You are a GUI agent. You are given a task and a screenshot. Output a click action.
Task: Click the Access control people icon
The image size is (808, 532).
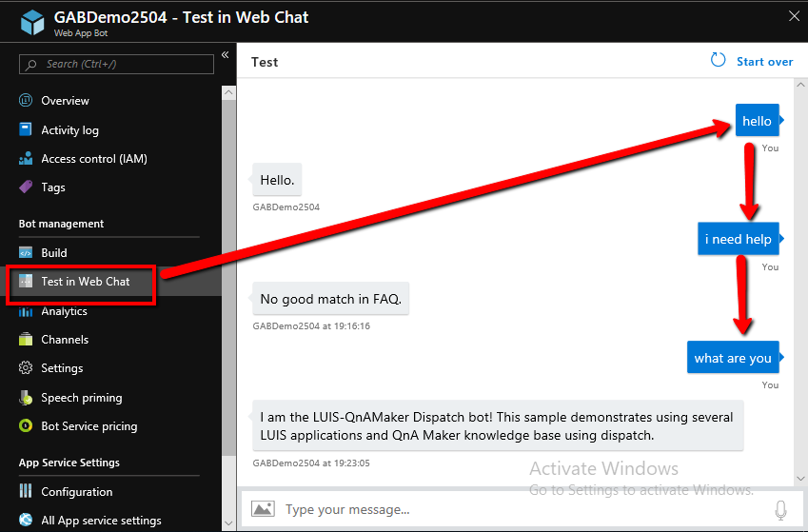[26, 158]
